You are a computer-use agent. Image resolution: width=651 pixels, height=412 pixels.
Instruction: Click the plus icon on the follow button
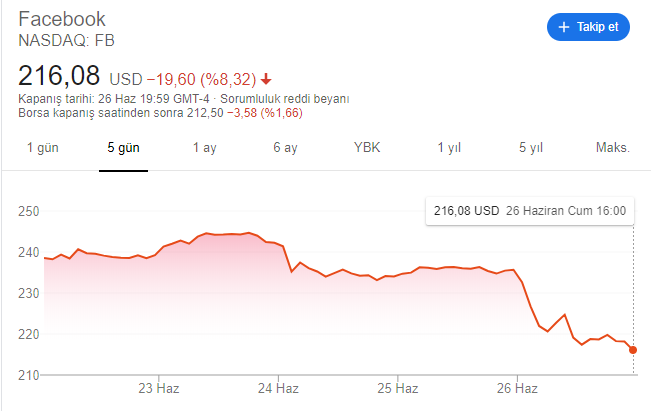(563, 27)
